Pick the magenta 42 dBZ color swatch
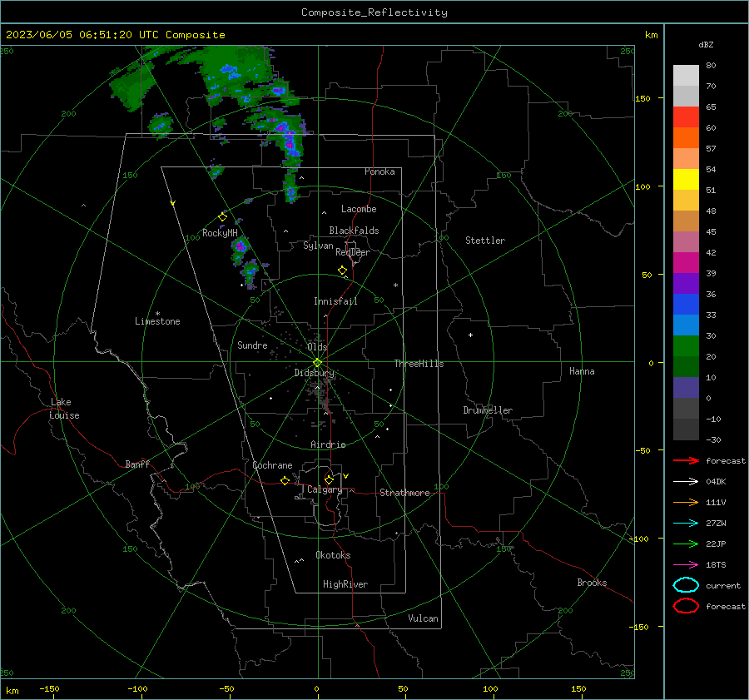 [x=686, y=262]
